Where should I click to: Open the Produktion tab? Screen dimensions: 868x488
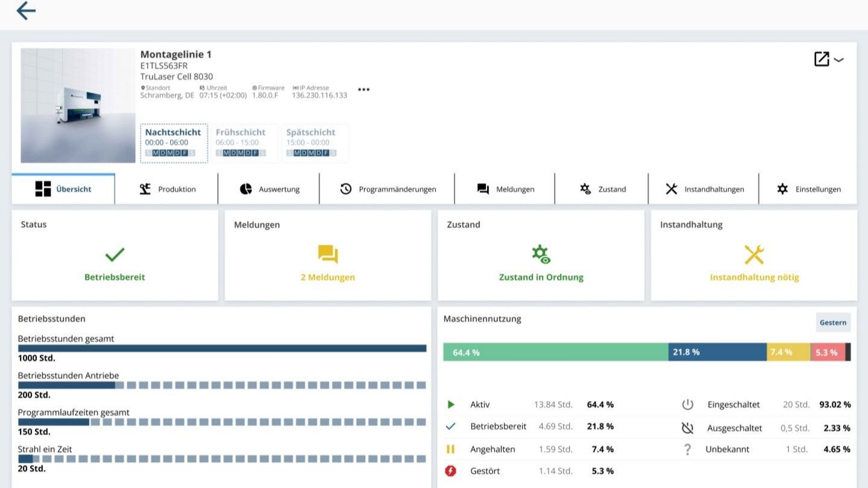pos(166,189)
